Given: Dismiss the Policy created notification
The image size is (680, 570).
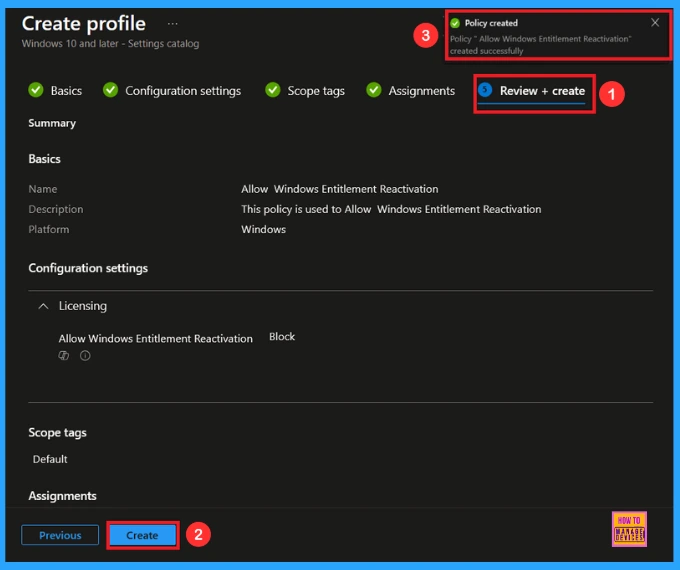Looking at the screenshot, I should coord(655,23).
